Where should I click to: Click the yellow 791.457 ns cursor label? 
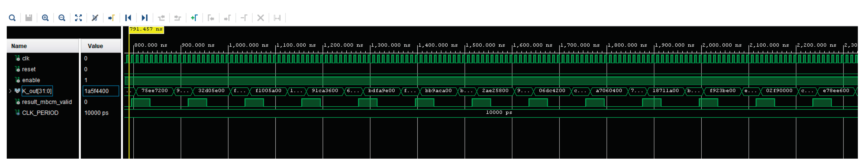pyautogui.click(x=146, y=29)
